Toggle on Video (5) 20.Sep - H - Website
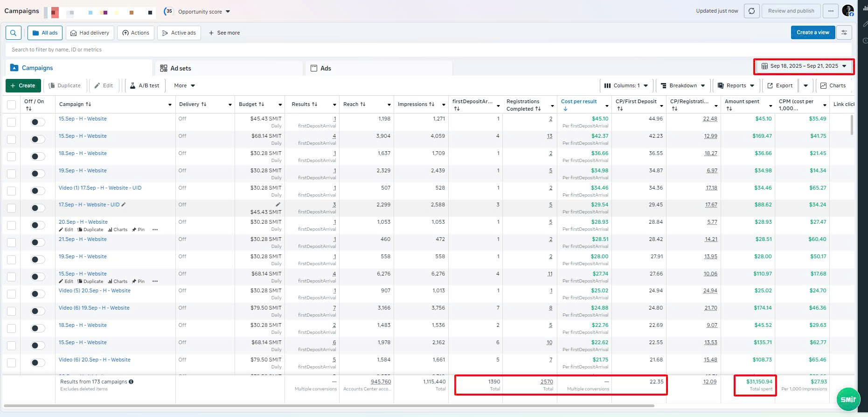The width and height of the screenshot is (868, 417). coord(38,294)
